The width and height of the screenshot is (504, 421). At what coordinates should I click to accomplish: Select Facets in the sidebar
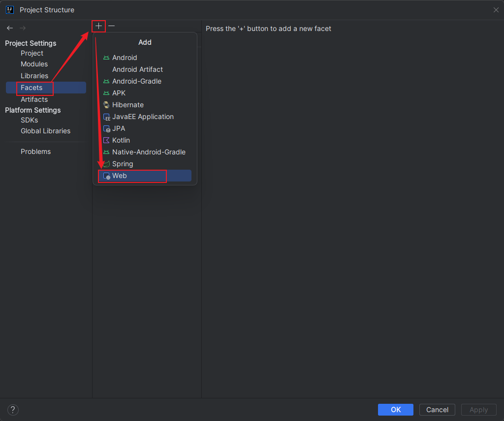tap(46, 88)
